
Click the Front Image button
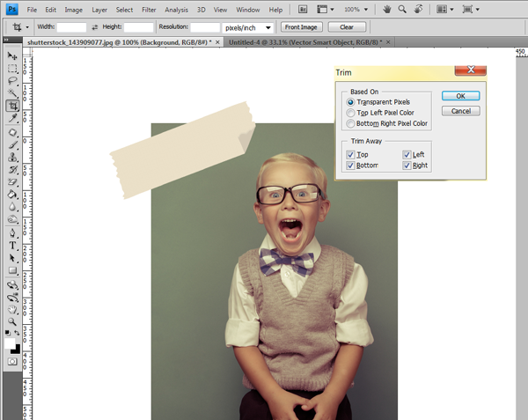click(x=301, y=27)
